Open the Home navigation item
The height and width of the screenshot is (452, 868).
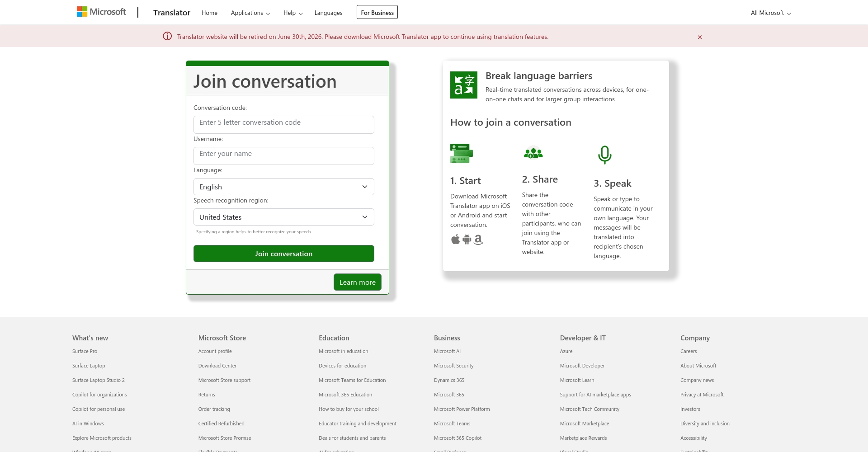(209, 13)
